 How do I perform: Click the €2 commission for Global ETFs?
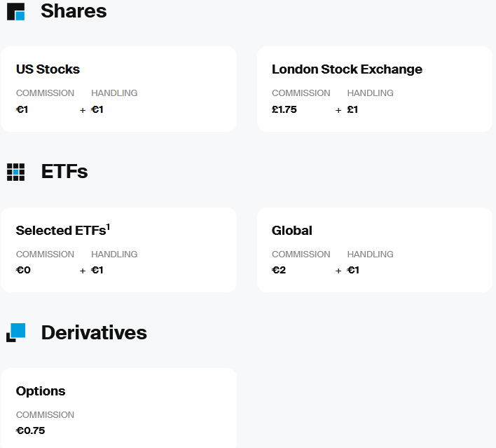279,270
